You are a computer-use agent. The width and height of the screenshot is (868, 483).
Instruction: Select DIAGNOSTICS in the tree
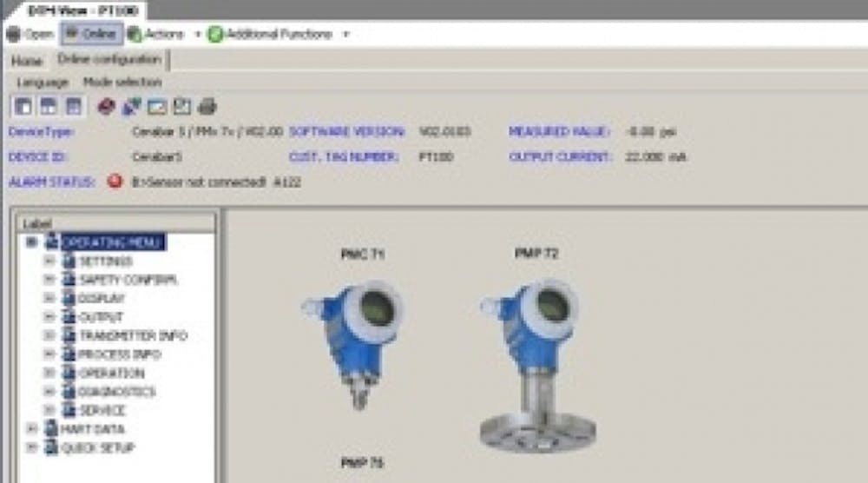[x=117, y=392]
